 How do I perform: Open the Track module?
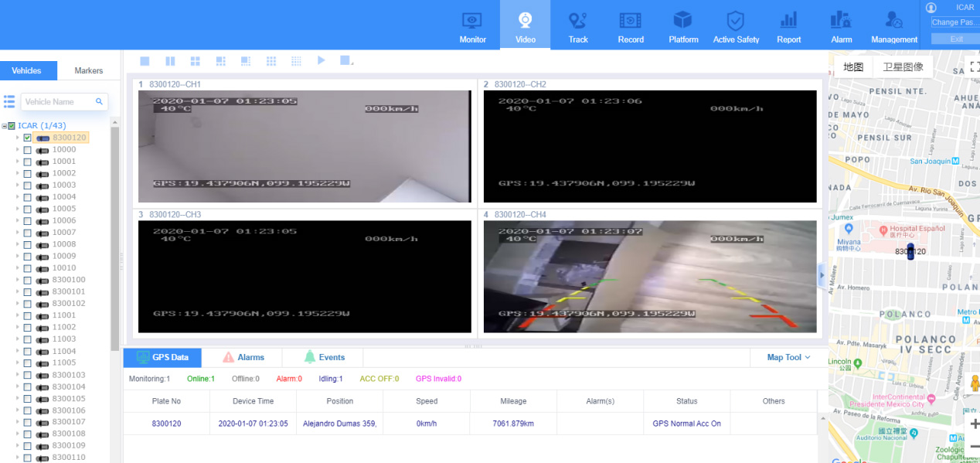(578, 26)
